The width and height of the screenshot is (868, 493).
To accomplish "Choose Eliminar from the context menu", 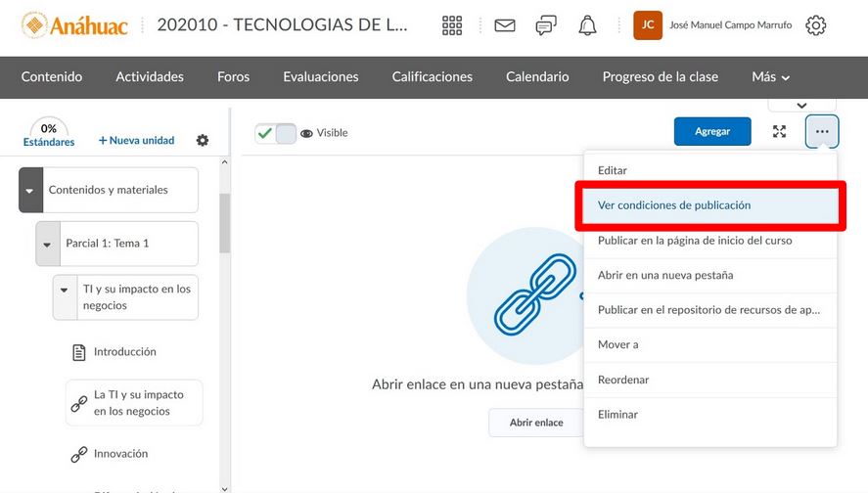I will [617, 415].
